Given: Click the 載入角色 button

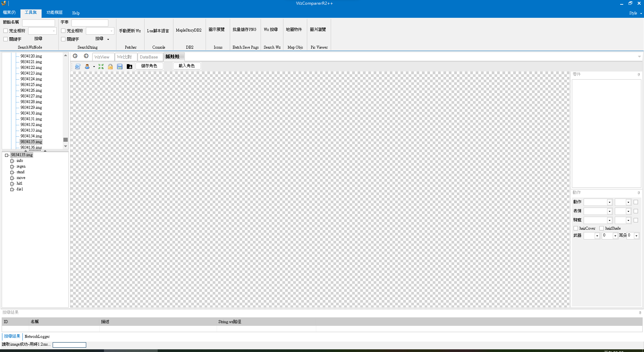Looking at the screenshot, I should click(187, 66).
